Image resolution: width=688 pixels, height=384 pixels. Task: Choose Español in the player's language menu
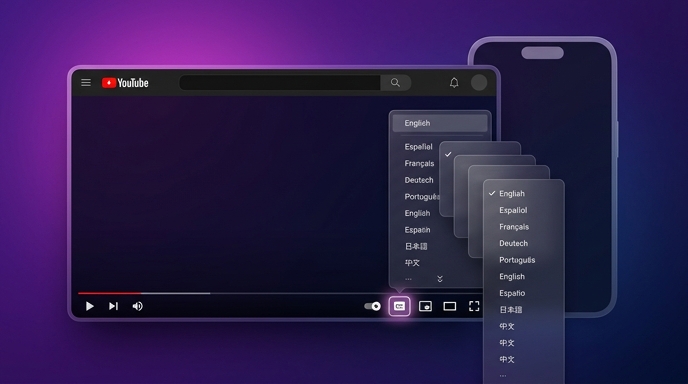click(x=418, y=147)
